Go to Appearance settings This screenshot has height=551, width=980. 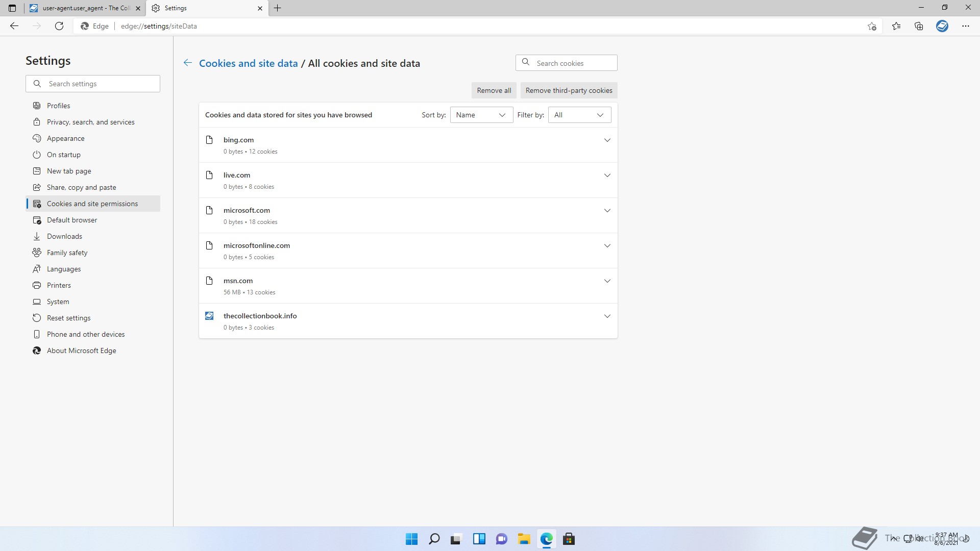tap(93, 138)
